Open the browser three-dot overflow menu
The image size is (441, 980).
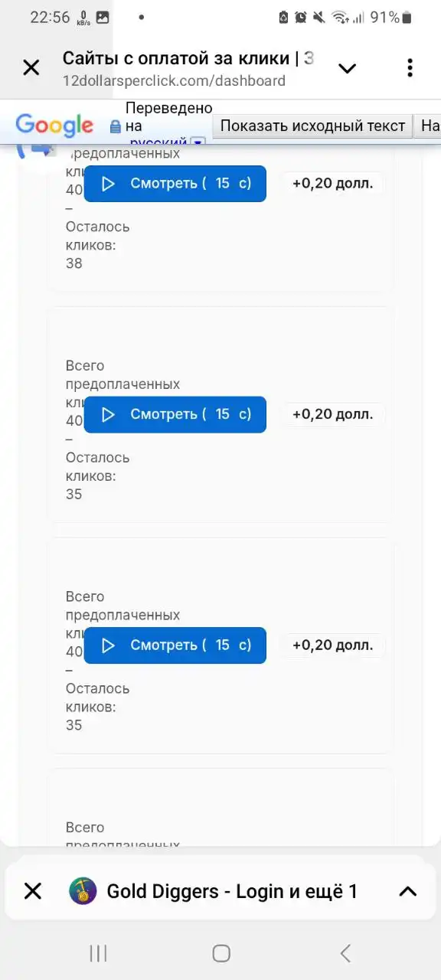tap(410, 67)
